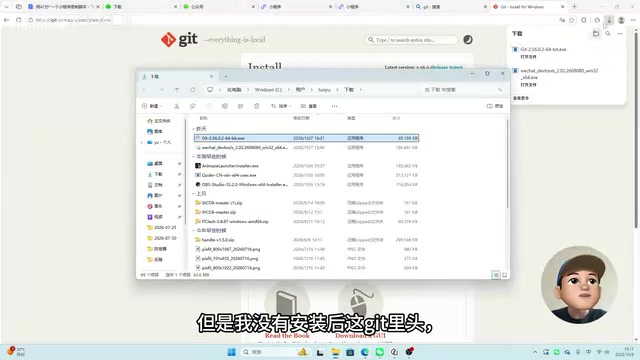The height and width of the screenshot is (360, 640).
Task: Open the New item dropdown in Explorer
Action: (x=151, y=106)
